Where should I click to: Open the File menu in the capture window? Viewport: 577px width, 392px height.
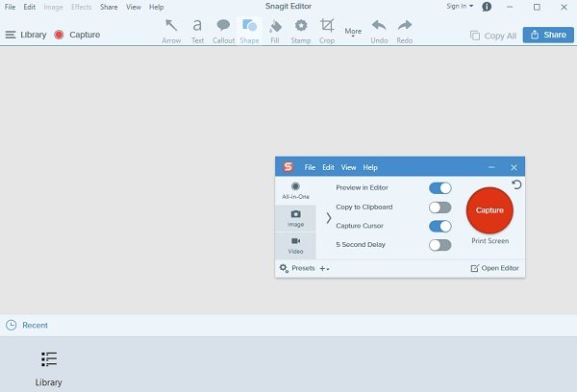tap(310, 167)
